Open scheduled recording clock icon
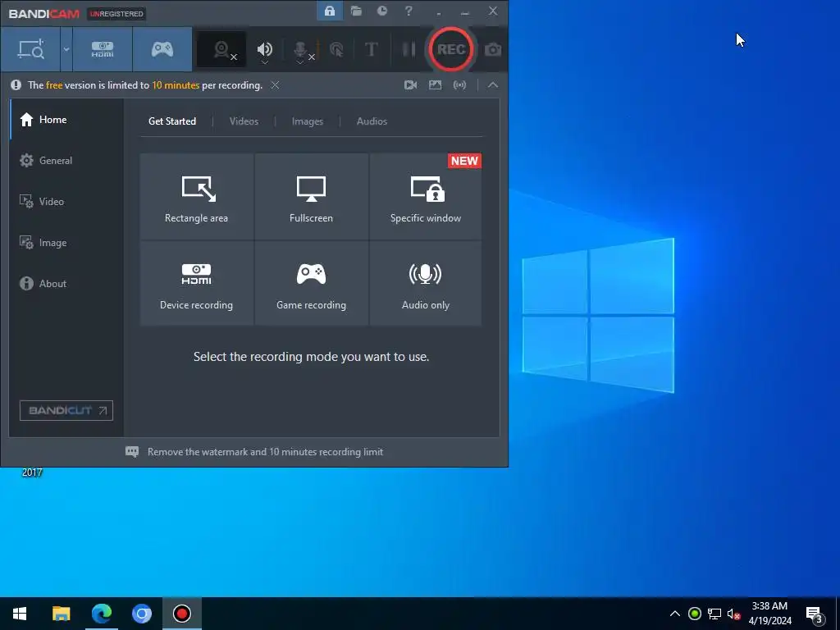 (382, 11)
